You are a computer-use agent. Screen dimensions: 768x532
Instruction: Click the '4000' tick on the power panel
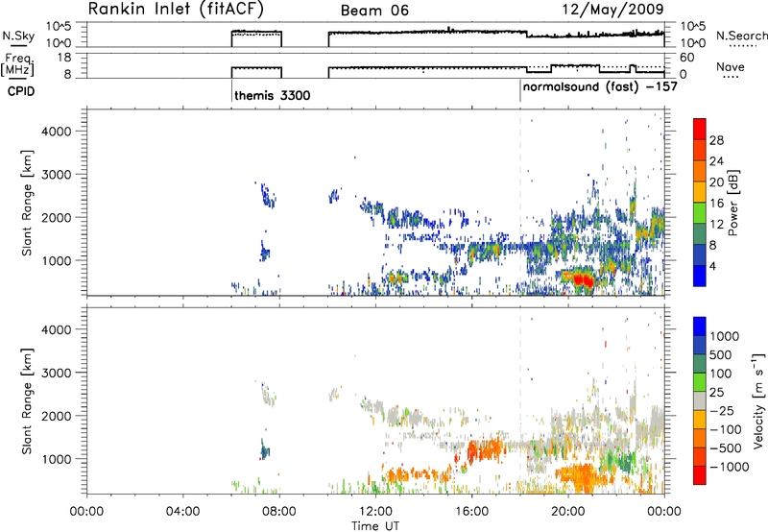pos(57,132)
